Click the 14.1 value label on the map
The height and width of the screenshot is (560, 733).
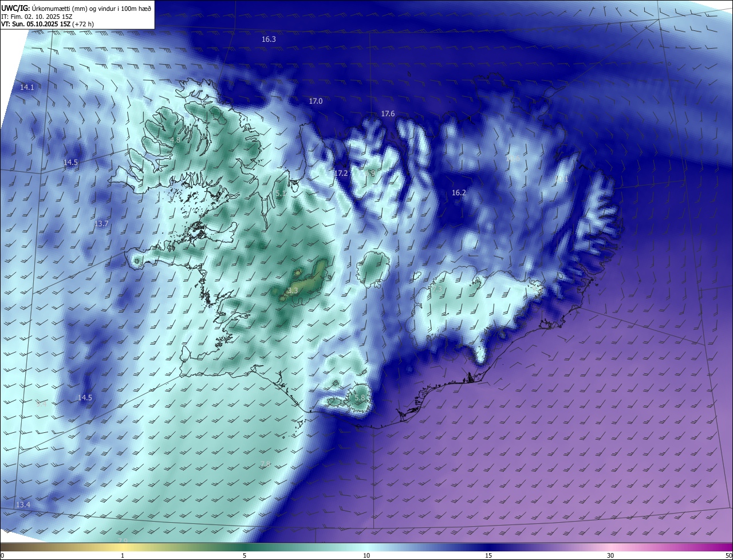(x=27, y=88)
